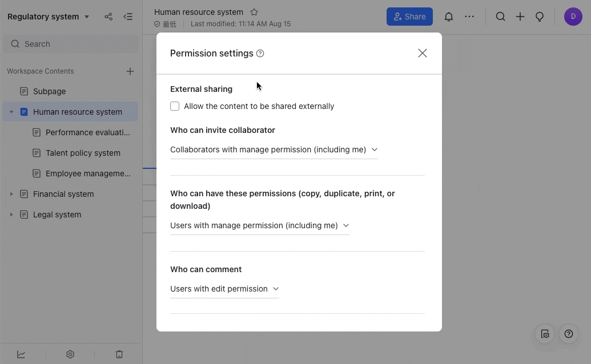The width and height of the screenshot is (591, 364).
Task: Select the Subpage item in sidebar
Action: (x=49, y=91)
